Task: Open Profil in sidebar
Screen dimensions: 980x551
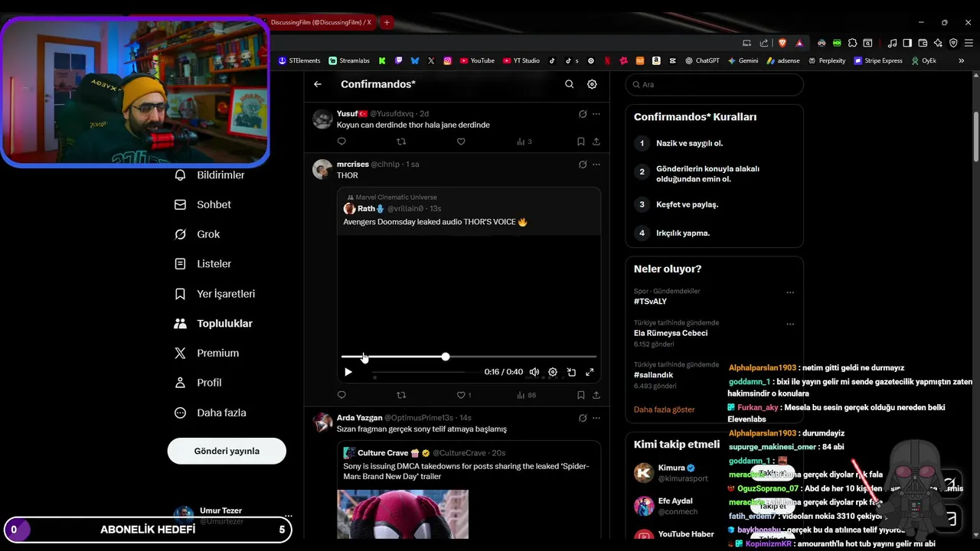Action: (209, 383)
